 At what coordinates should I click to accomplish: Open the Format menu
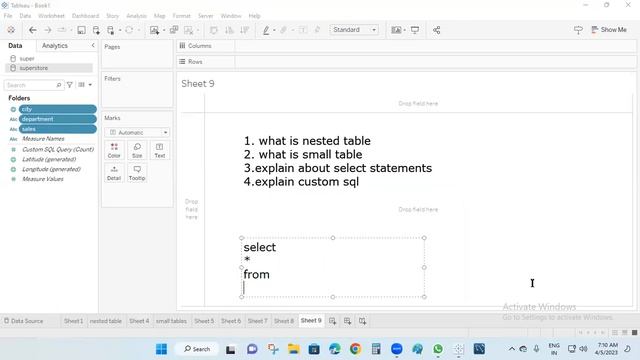pos(182,16)
